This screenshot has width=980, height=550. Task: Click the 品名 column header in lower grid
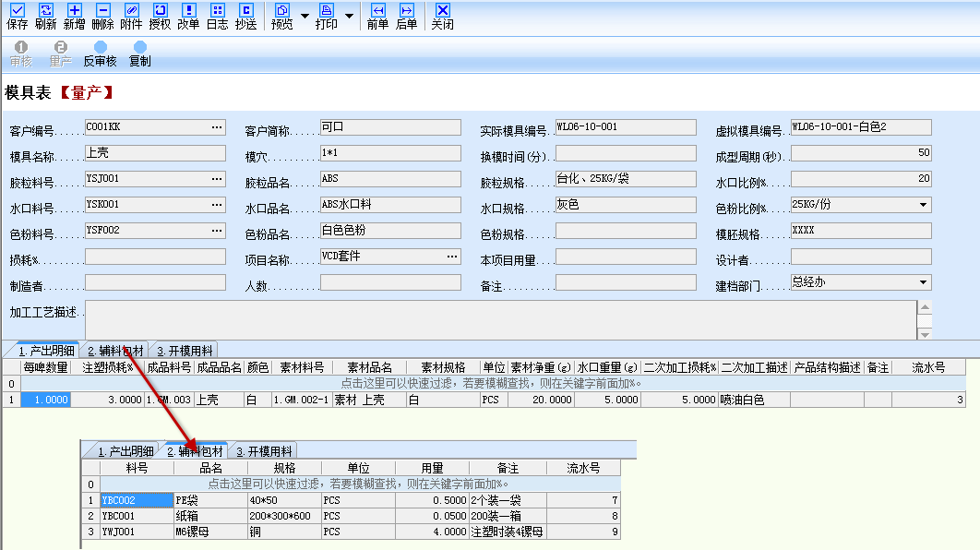coord(210,468)
